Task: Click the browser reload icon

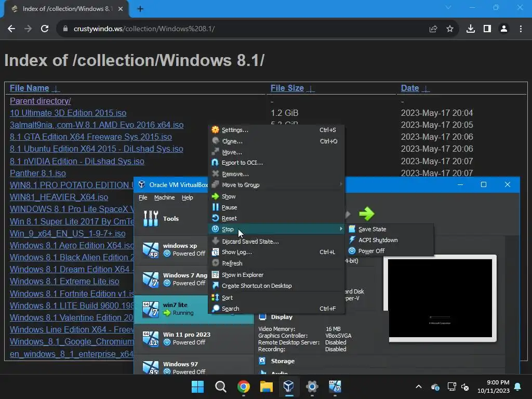Action: [x=45, y=29]
